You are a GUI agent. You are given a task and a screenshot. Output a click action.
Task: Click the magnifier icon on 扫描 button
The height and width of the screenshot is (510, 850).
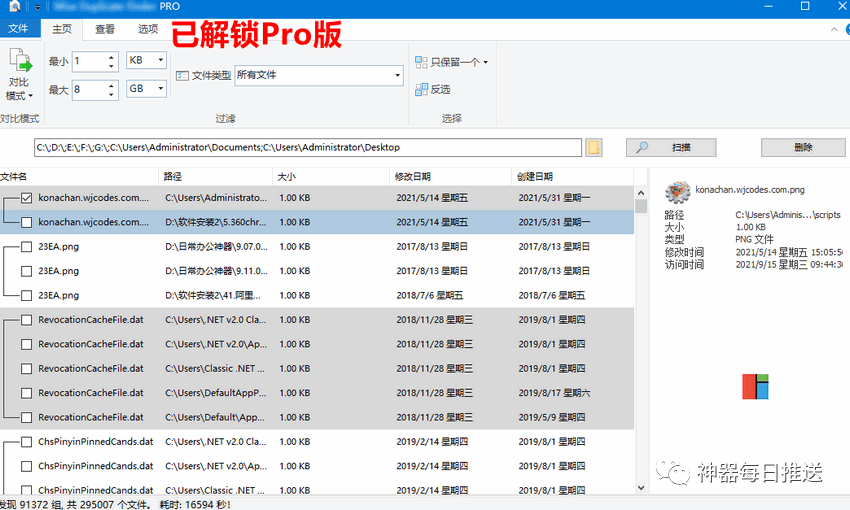click(642, 147)
